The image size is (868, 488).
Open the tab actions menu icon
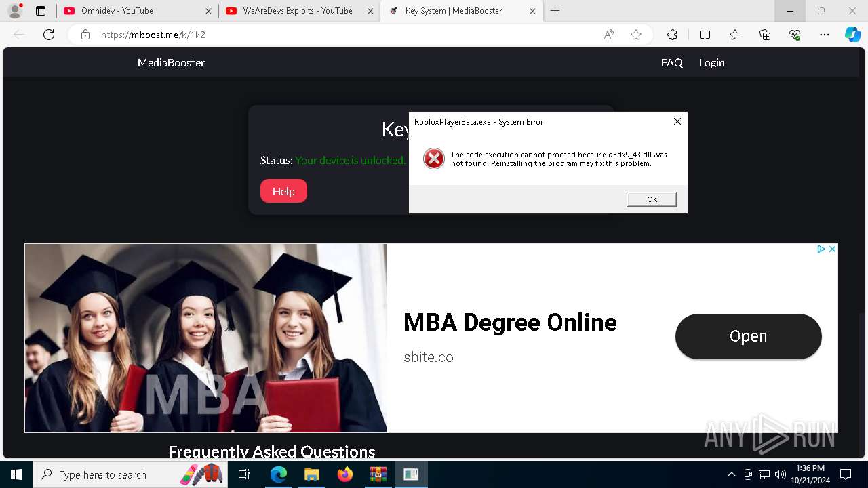[x=41, y=11]
